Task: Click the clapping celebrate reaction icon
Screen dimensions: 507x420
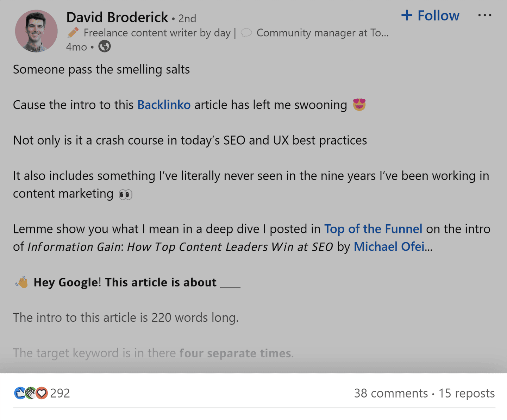Action: 31,393
